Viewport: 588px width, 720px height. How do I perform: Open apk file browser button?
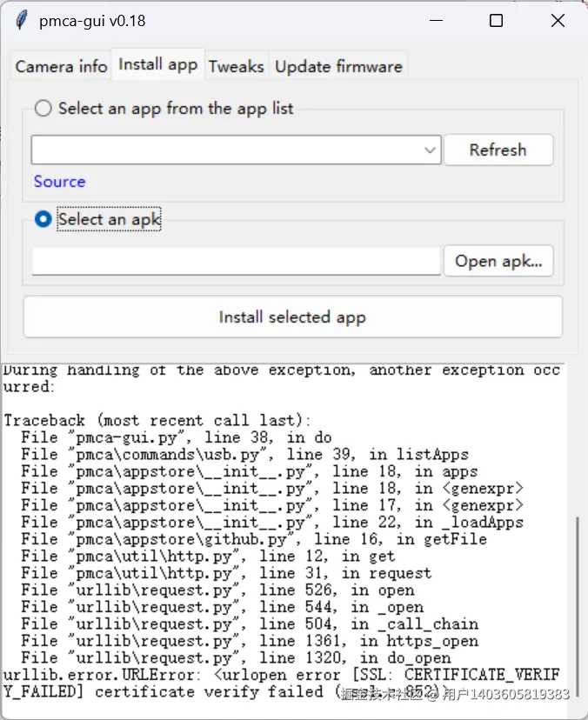(498, 261)
